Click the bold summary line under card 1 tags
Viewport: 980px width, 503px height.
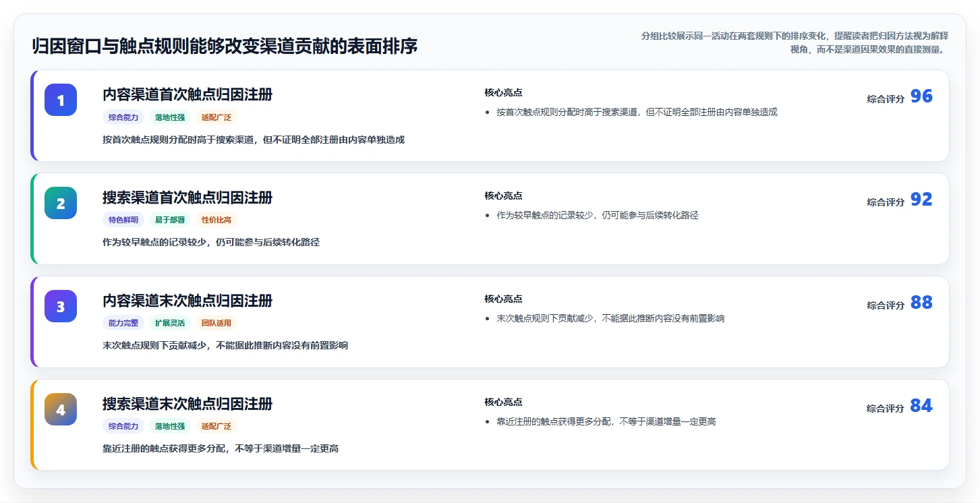(x=254, y=140)
